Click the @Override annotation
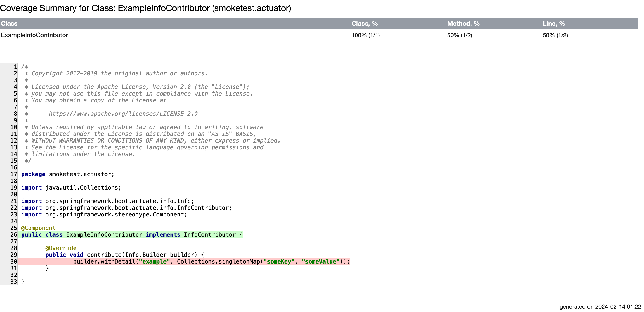Viewport: 644px width, 312px height. [x=61, y=248]
